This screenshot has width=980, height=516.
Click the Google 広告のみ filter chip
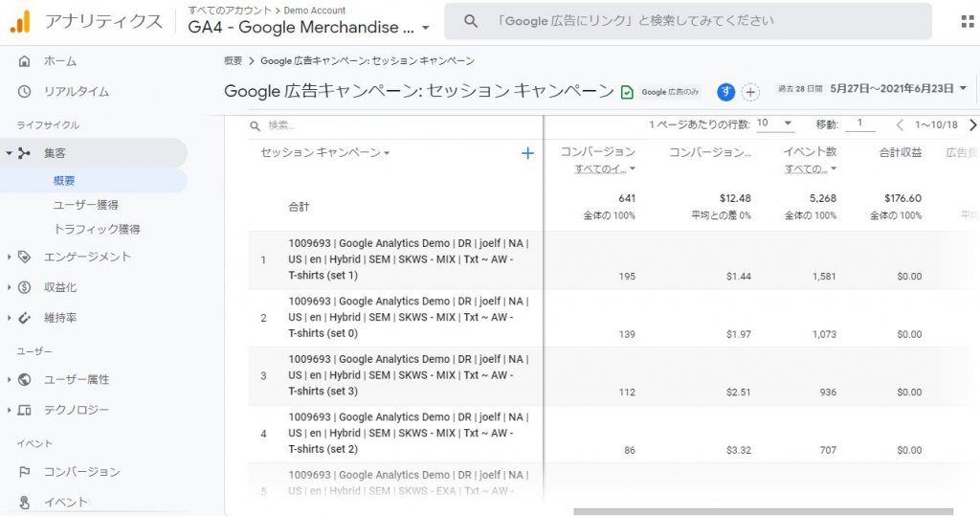pos(669,92)
